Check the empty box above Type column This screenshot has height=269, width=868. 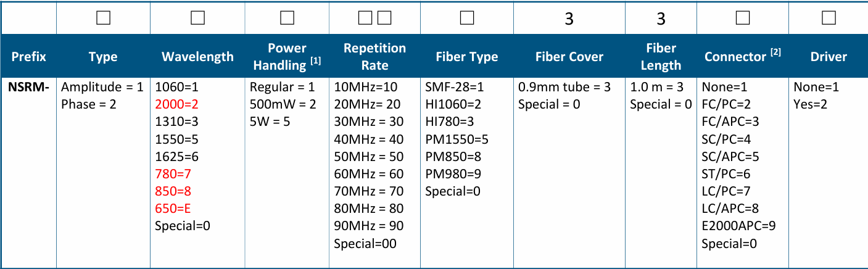[x=103, y=18]
